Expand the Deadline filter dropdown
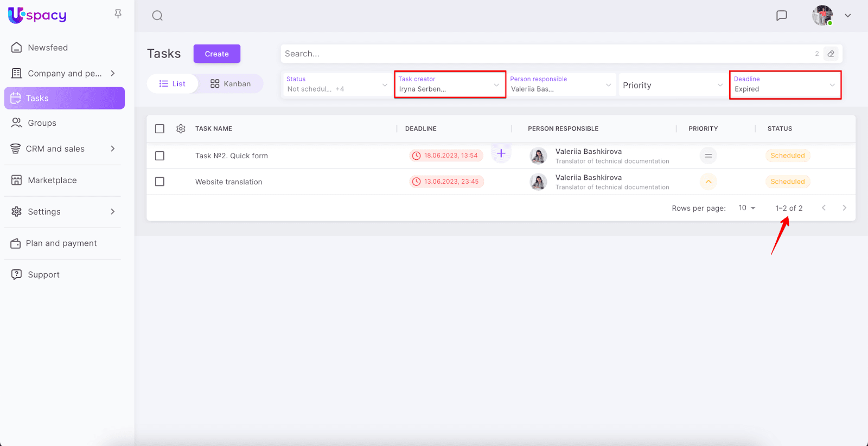Image resolution: width=868 pixels, height=446 pixels. [784, 85]
